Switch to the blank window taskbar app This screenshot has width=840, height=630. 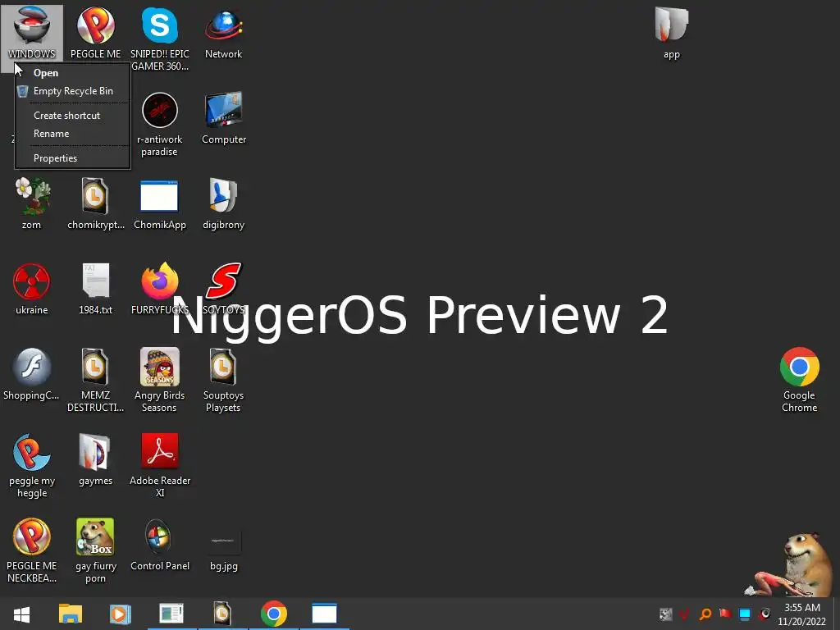pyautogui.click(x=324, y=614)
